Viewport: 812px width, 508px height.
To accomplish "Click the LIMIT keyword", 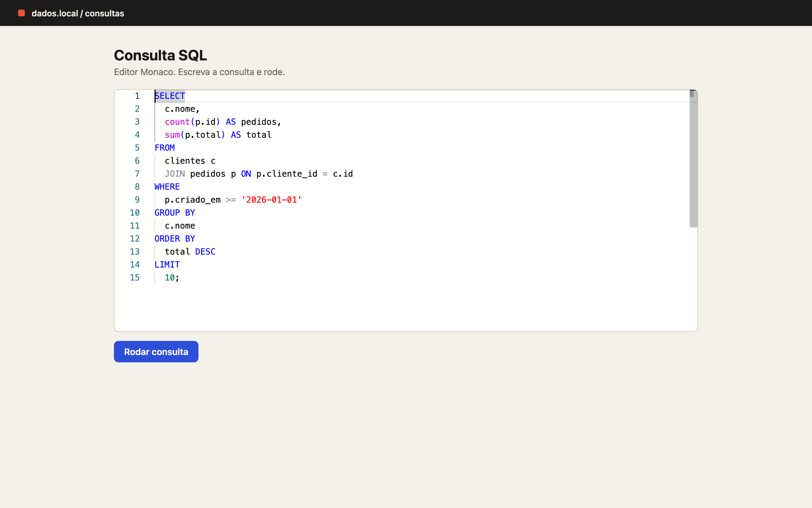I will tap(167, 265).
